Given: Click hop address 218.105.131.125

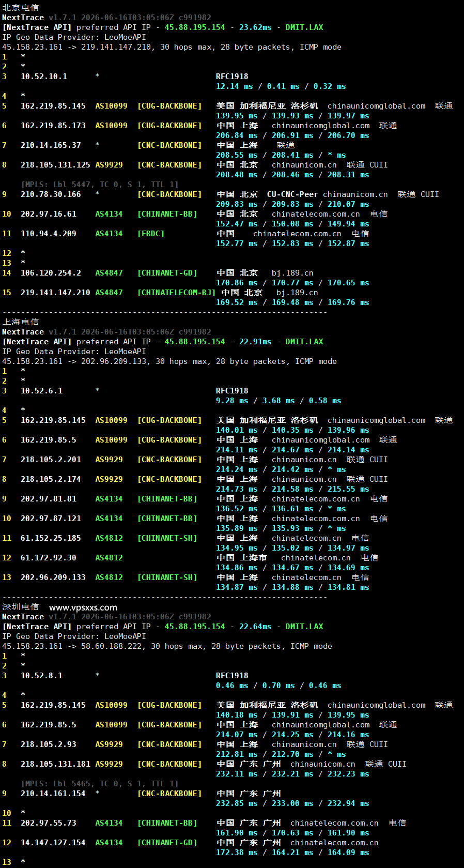Looking at the screenshot, I should (x=55, y=165).
